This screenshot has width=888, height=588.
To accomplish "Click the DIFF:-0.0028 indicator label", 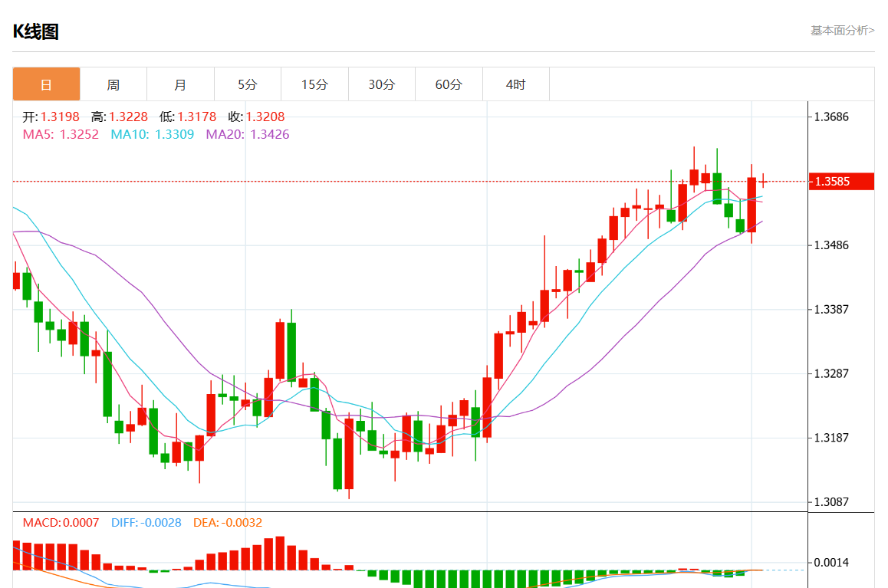I will coord(146,522).
